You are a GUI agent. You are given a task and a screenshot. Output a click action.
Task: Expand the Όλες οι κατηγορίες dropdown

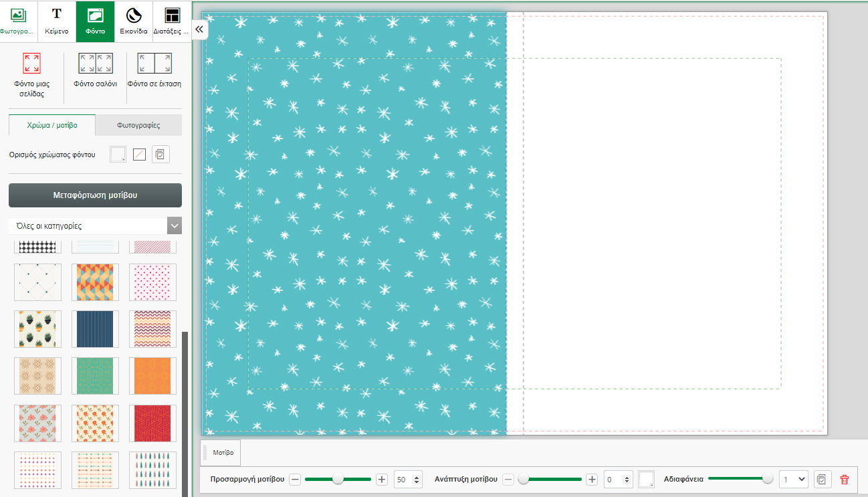(174, 226)
